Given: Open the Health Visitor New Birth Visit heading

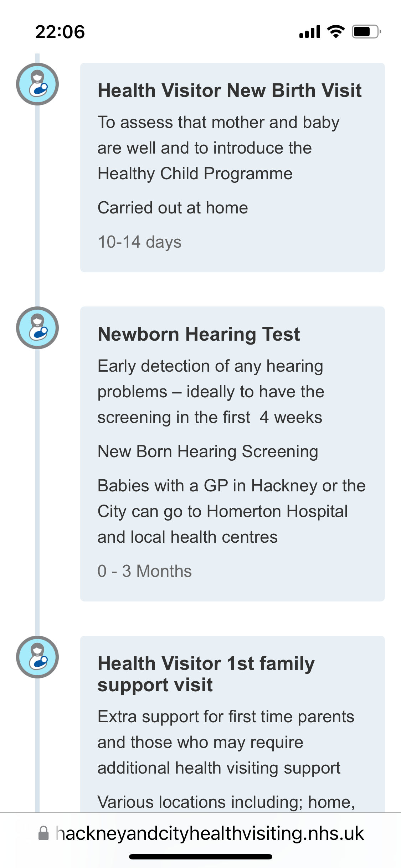Looking at the screenshot, I should point(230,91).
